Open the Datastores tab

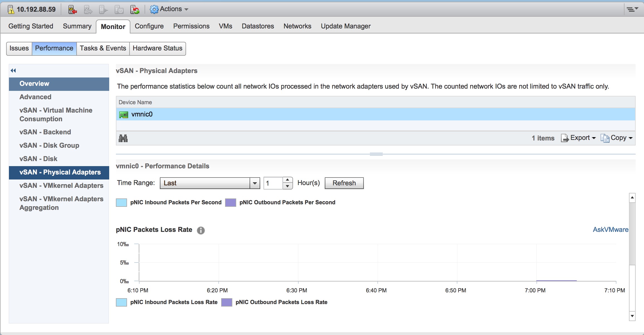click(258, 26)
